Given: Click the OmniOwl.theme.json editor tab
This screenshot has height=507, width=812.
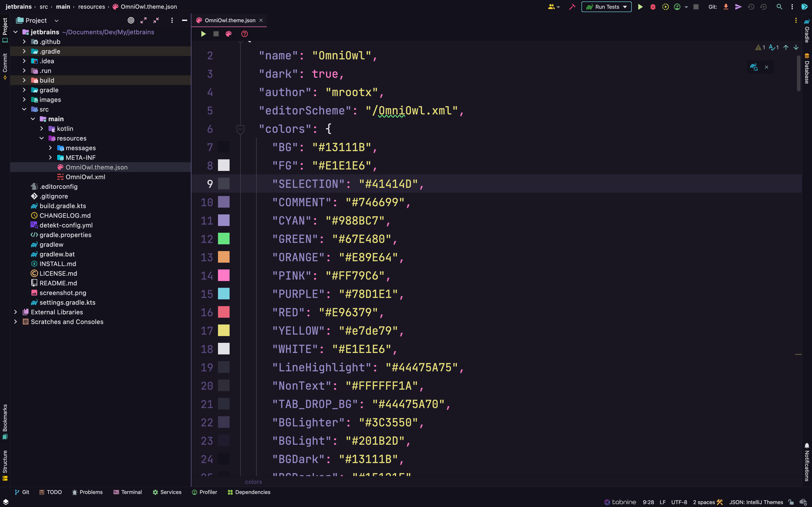Looking at the screenshot, I should 230,19.
